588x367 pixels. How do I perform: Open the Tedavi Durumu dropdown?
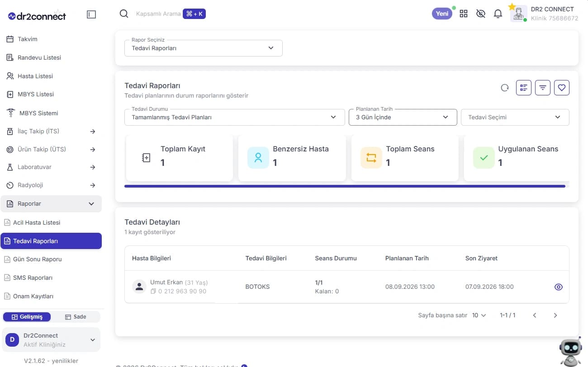(231, 117)
